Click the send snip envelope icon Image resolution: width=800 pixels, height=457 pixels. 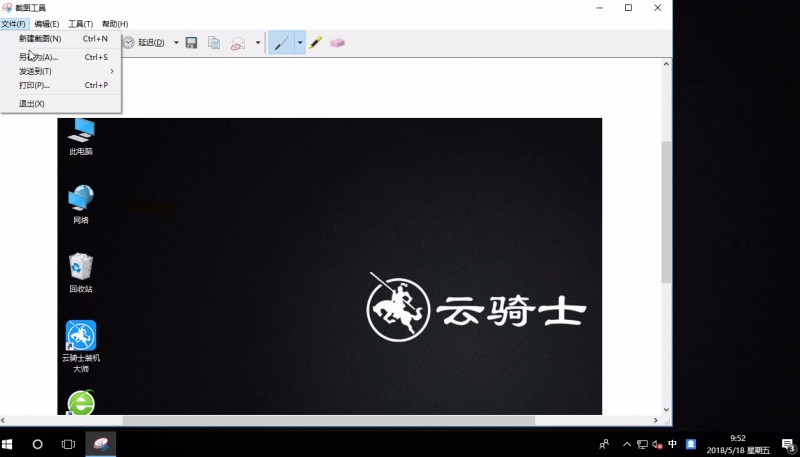(238, 43)
